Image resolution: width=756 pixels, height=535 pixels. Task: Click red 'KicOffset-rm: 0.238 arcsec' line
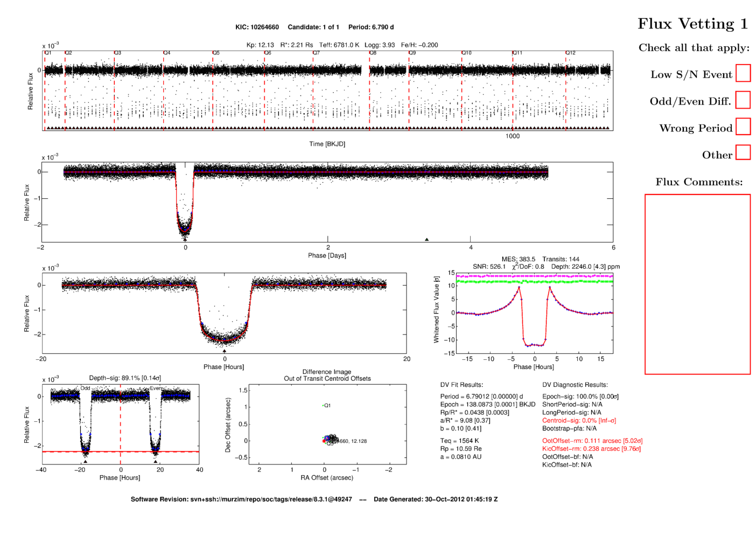(591, 449)
